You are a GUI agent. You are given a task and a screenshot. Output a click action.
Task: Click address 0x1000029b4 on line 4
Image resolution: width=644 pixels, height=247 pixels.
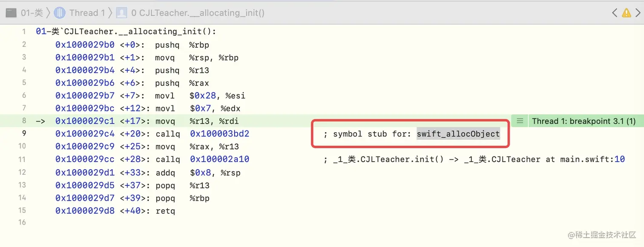pos(85,70)
